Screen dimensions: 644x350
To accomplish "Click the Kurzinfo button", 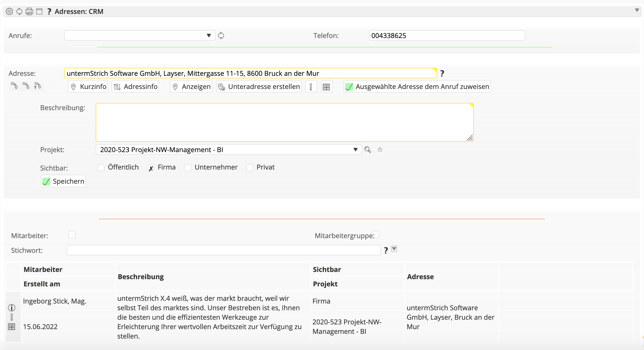I will point(88,87).
